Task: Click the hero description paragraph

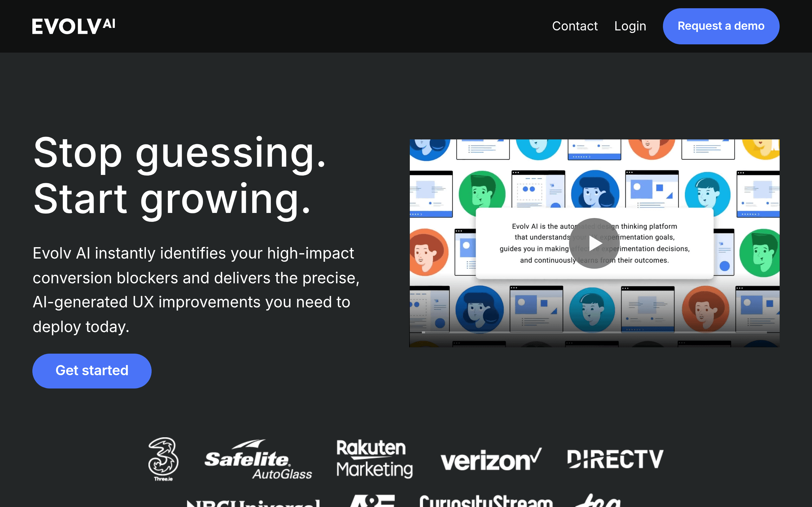Action: click(196, 290)
